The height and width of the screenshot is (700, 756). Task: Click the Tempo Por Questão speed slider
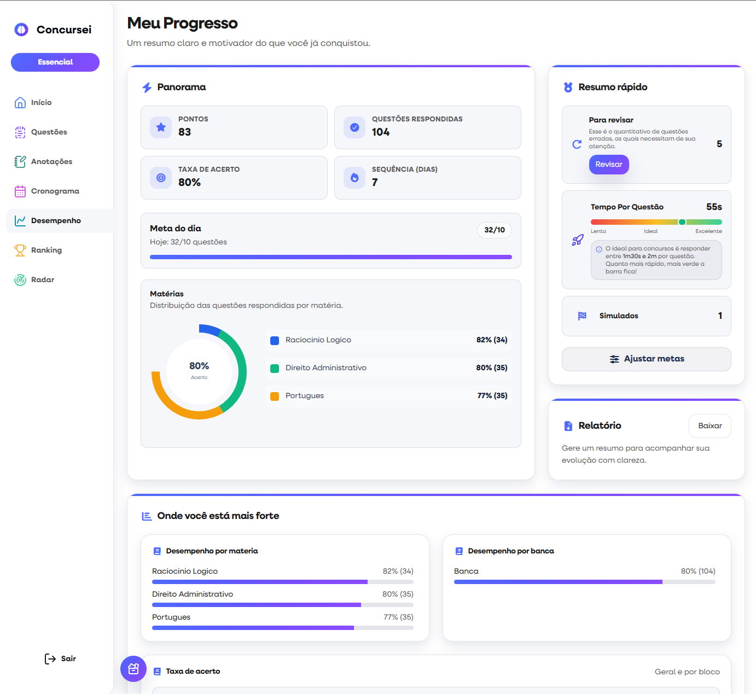tap(656, 222)
